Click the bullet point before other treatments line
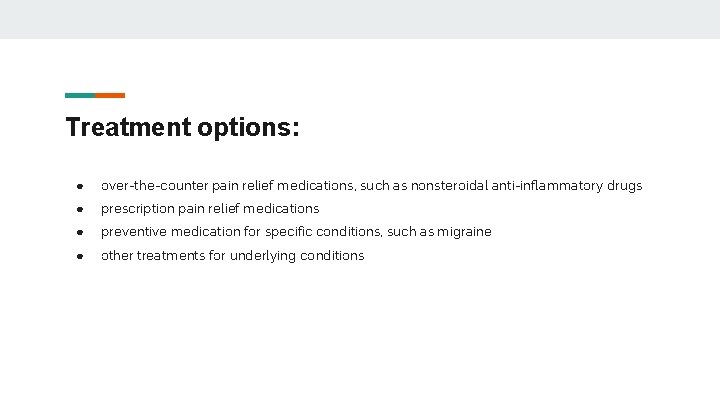Image resolution: width=720 pixels, height=405 pixels. tap(80, 256)
